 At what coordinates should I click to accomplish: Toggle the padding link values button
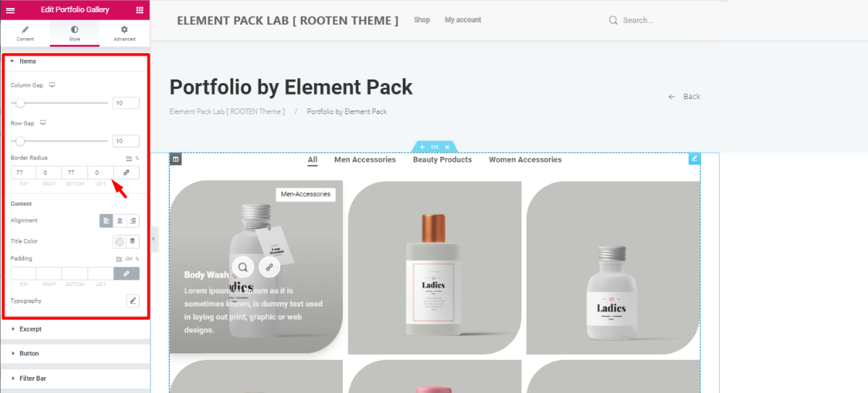(127, 274)
